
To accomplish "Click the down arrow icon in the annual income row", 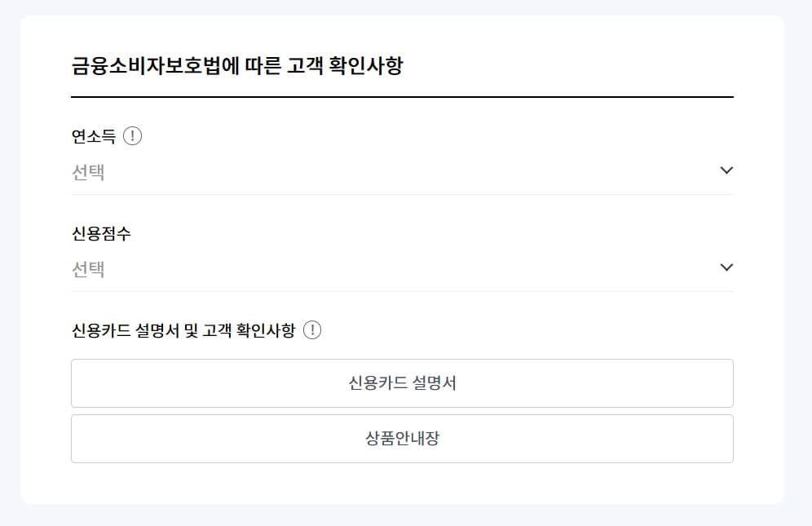I will (725, 170).
